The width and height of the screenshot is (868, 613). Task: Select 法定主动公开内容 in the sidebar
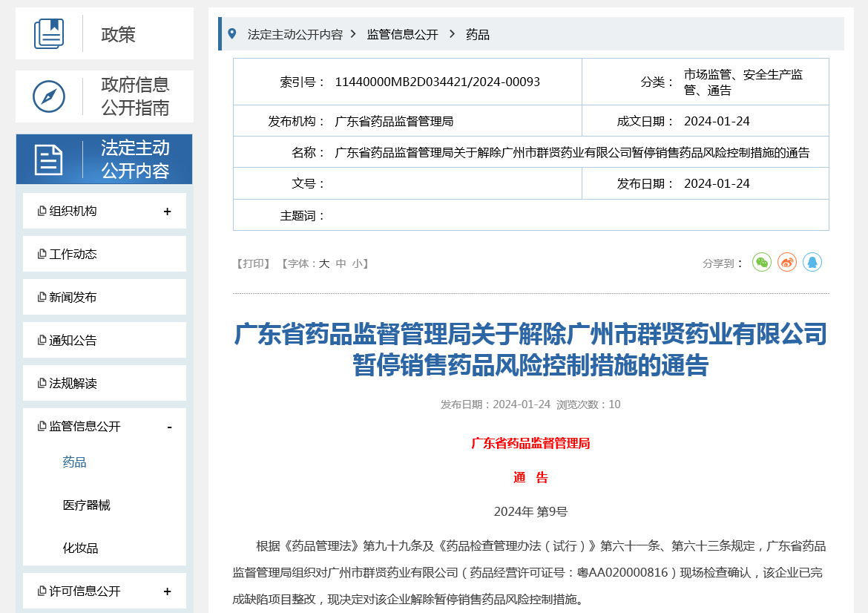(x=104, y=159)
